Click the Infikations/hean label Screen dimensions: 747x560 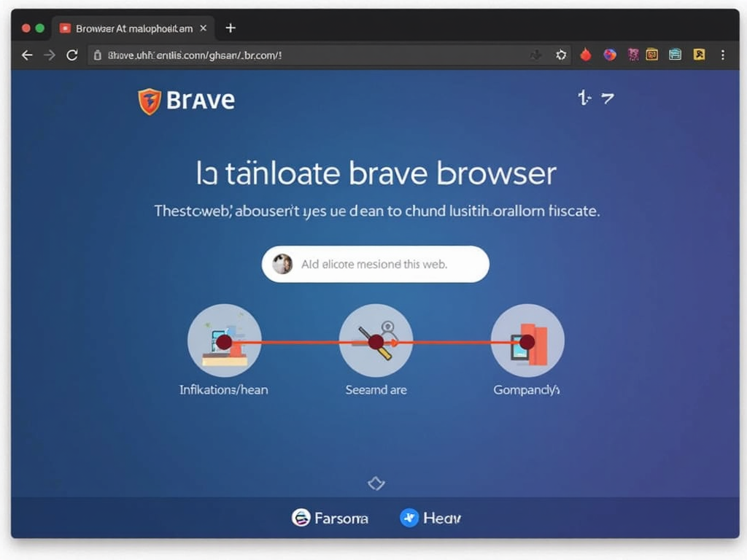pos(223,390)
